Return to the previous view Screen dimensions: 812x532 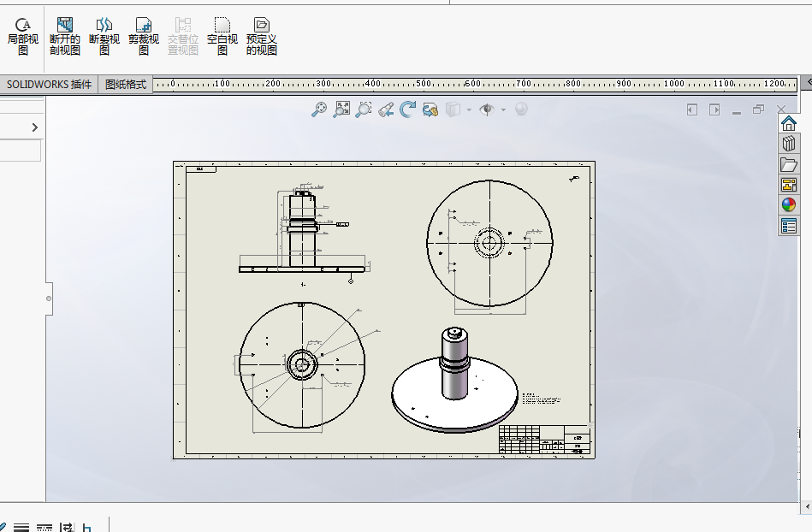click(386, 109)
